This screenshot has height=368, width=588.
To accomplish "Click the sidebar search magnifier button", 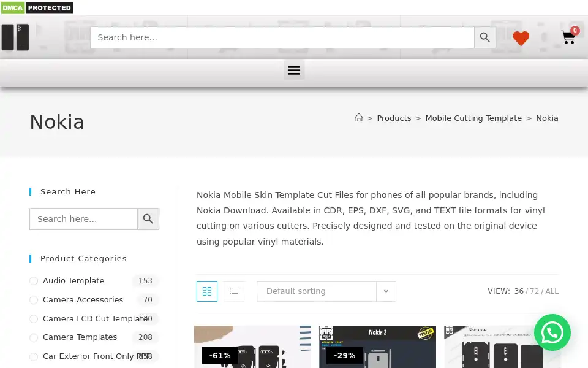I will pyautogui.click(x=148, y=219).
